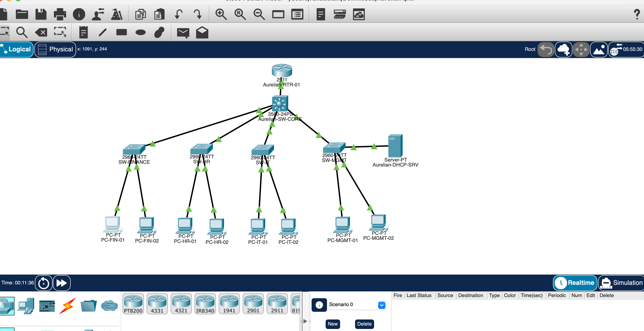The width and height of the screenshot is (644, 331).
Task: Paste with the clipboard icon
Action: 159,14
